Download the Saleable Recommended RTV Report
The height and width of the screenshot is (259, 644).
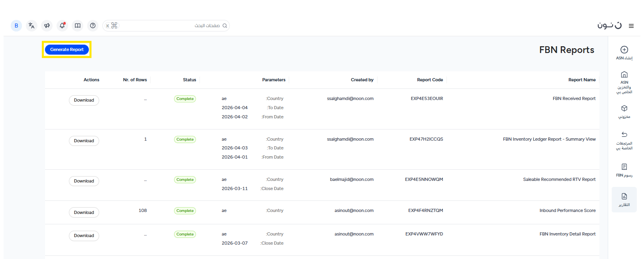click(84, 181)
